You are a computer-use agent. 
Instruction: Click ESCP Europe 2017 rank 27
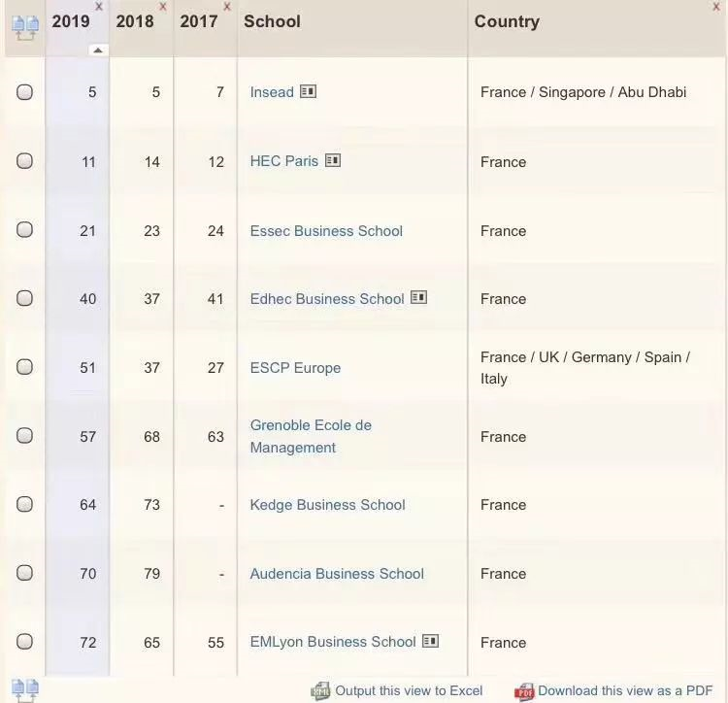pyautogui.click(x=215, y=368)
